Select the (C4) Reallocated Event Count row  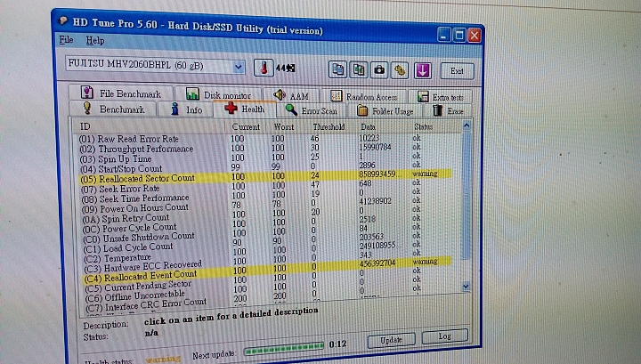point(265,271)
